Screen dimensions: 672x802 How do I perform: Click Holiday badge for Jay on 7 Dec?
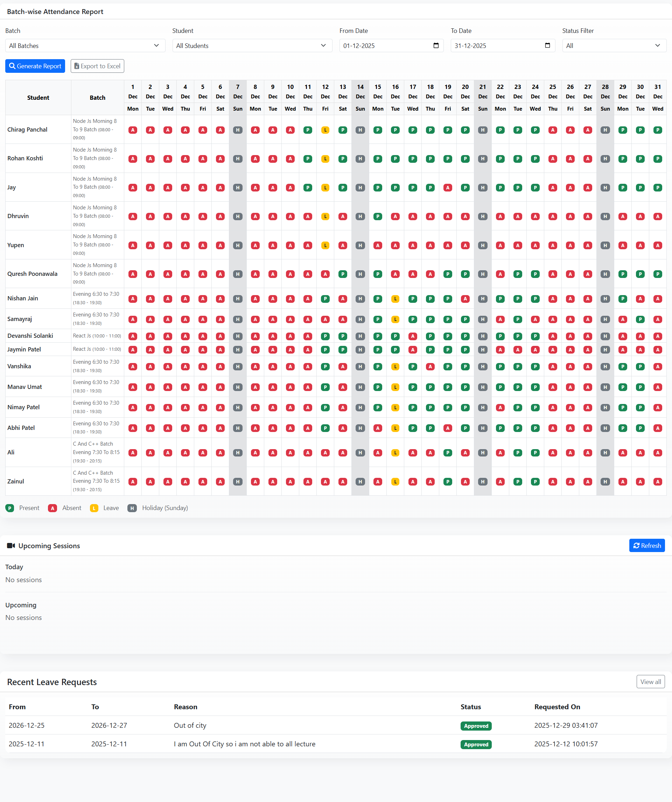click(x=238, y=188)
